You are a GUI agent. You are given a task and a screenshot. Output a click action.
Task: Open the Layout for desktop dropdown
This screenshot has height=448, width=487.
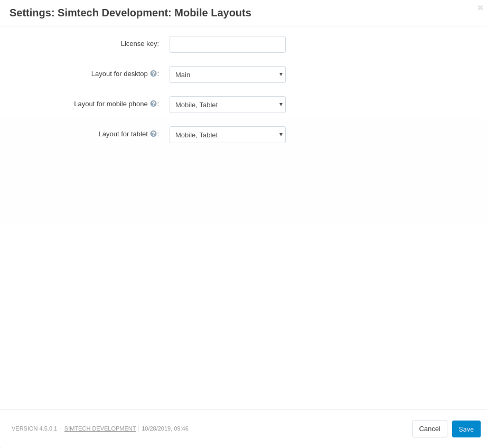click(227, 74)
